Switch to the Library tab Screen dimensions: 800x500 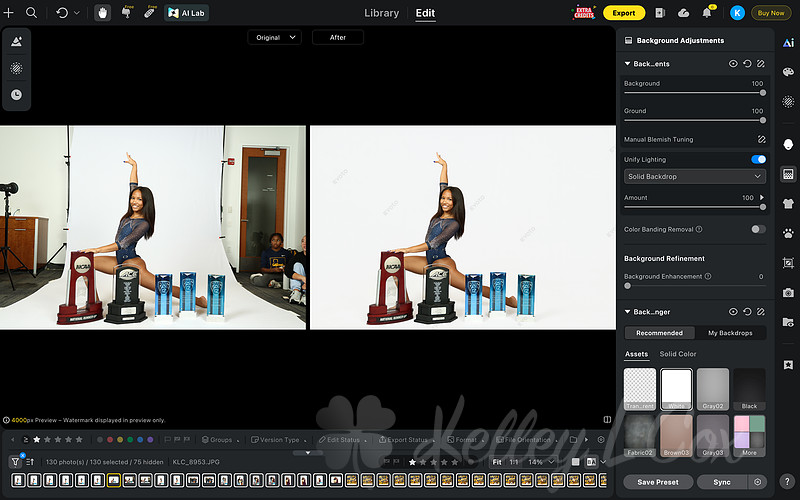381,13
